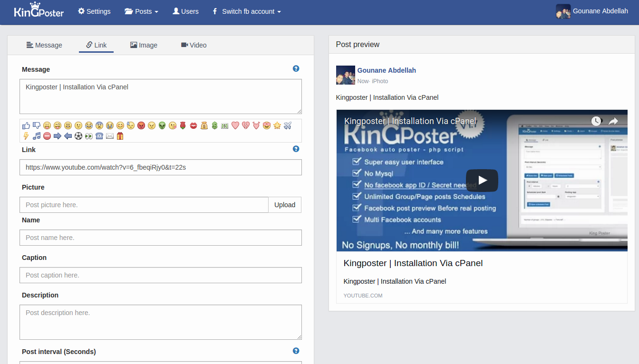
Task: Click the YOUTUBE.COM source text
Action: coord(363,296)
